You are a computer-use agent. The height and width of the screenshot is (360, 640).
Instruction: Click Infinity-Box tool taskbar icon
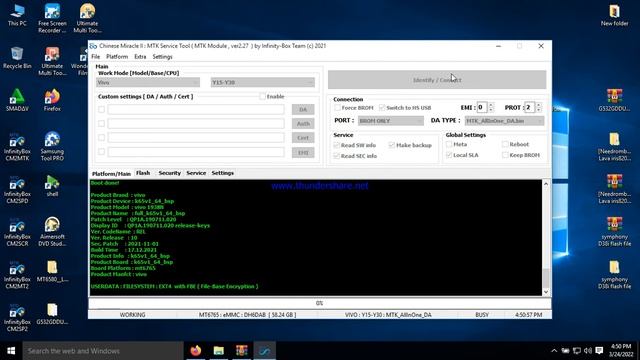pos(264,351)
